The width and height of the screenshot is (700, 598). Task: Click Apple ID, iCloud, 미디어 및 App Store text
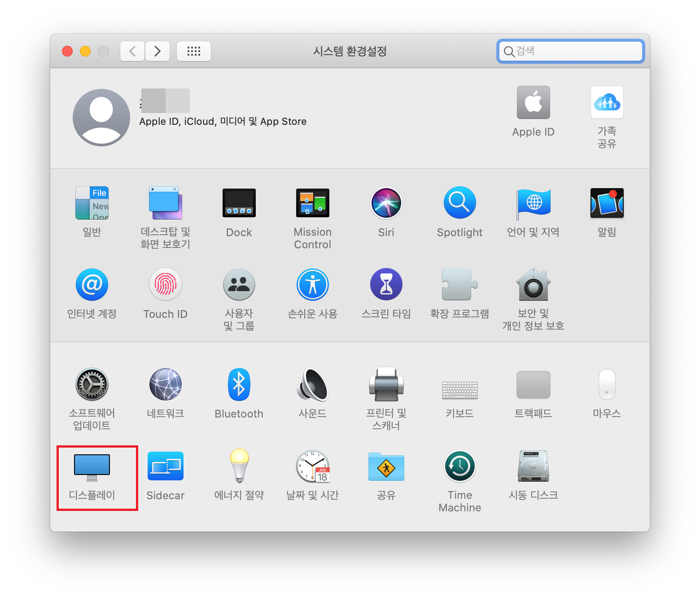(223, 122)
